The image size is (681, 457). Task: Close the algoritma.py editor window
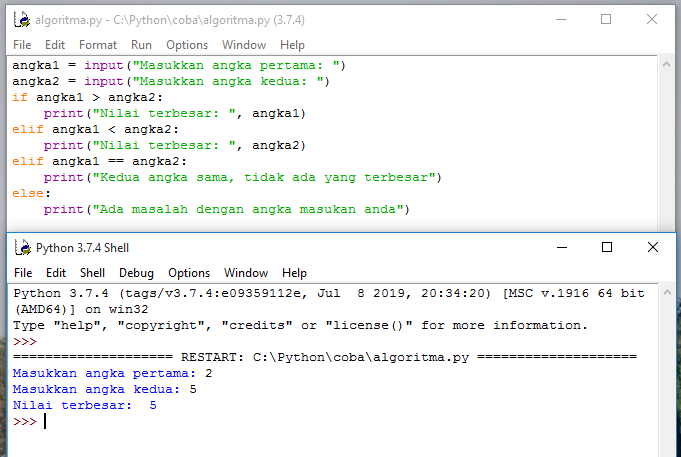pos(651,20)
